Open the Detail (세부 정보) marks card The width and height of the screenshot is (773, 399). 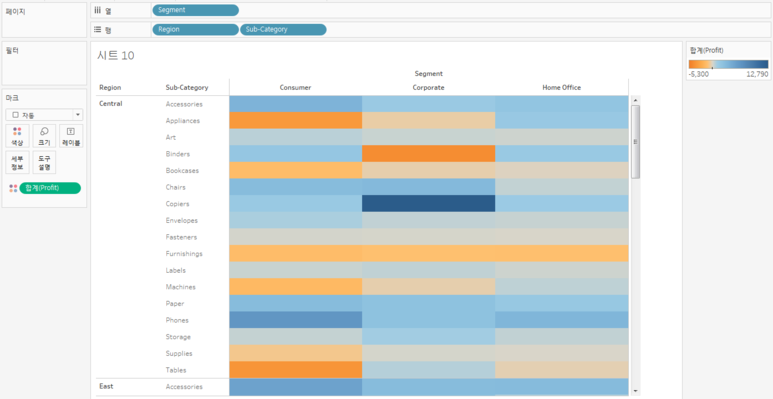click(17, 162)
